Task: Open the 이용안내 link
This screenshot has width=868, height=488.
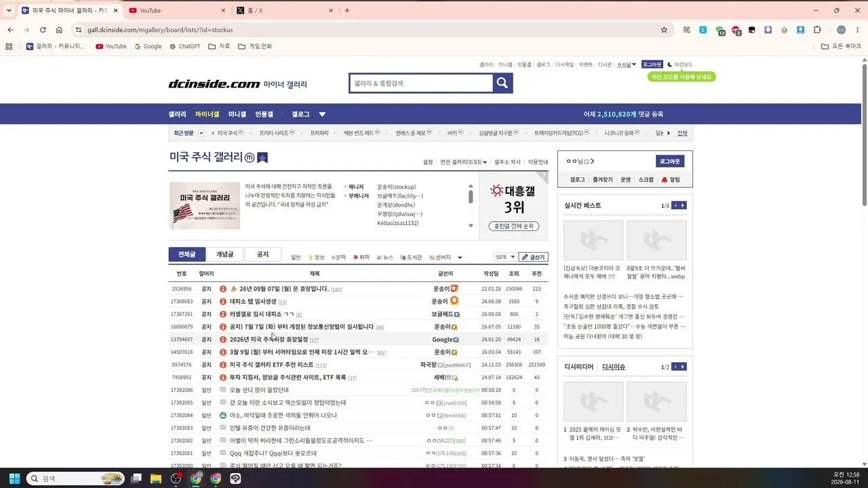Action: coord(538,162)
